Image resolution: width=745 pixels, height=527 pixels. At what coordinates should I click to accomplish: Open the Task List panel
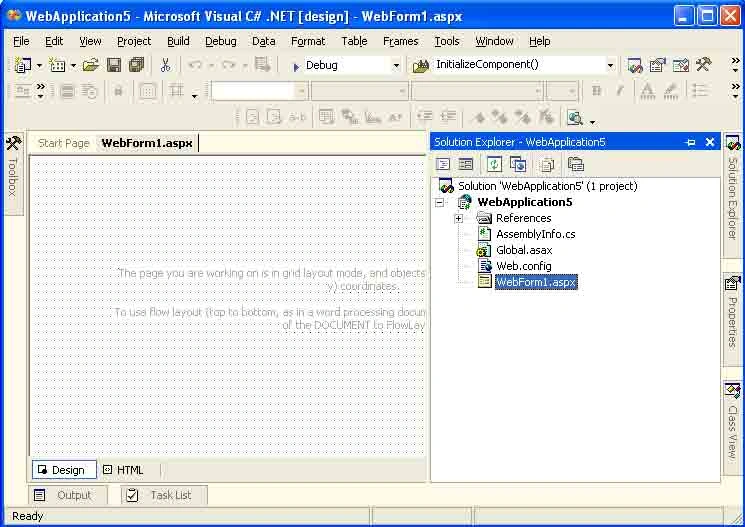(164, 495)
